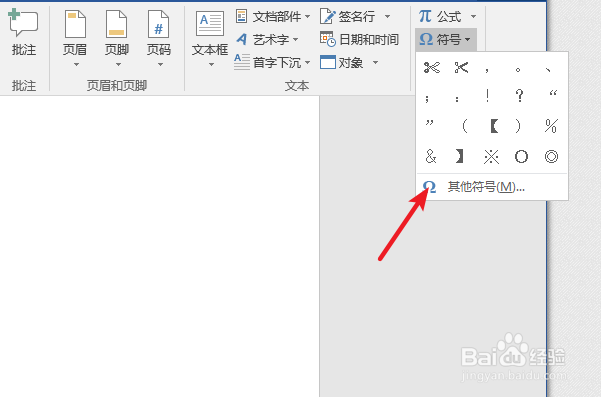The image size is (601, 397).
Task: Insert the ◎ double circle symbol
Action: tap(551, 156)
